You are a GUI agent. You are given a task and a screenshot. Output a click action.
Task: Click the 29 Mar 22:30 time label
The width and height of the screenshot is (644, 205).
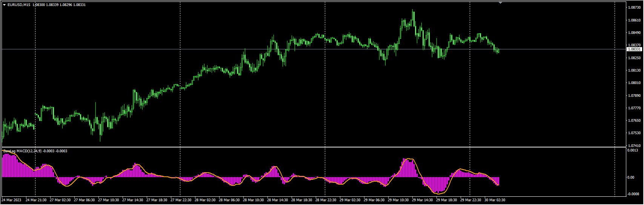pyautogui.click(x=471, y=200)
